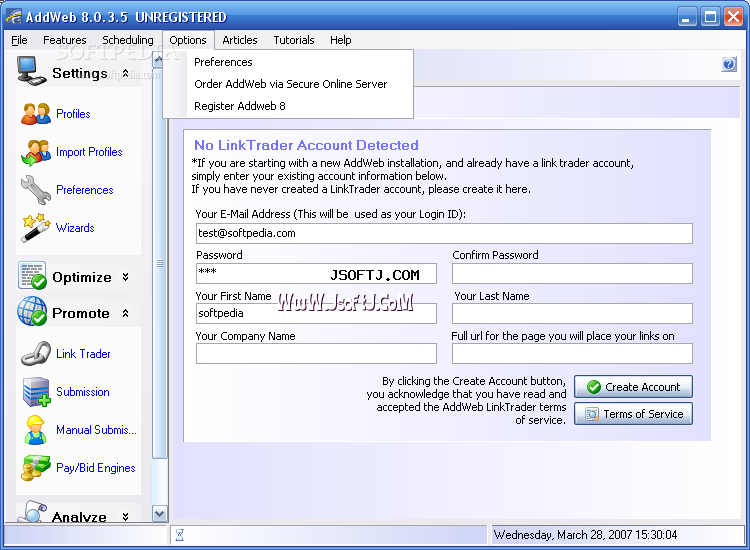Click the Submission server icon
The image size is (750, 550).
[36, 392]
